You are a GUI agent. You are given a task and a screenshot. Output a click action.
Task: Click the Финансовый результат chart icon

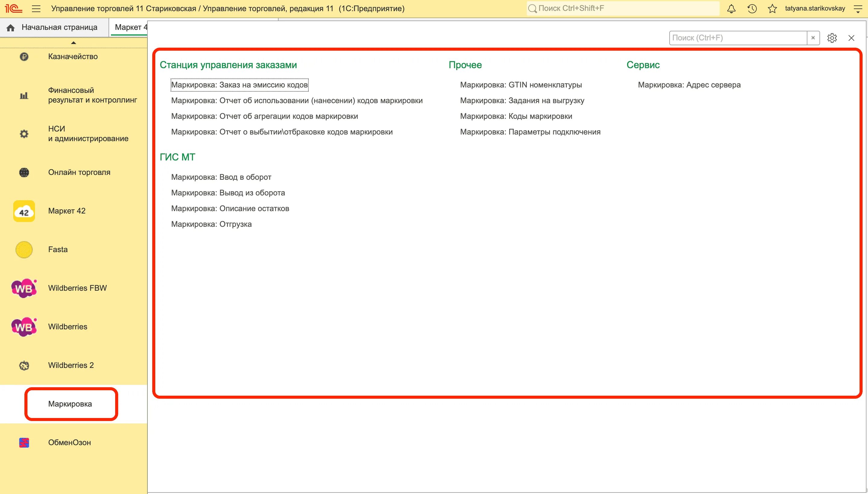click(24, 95)
